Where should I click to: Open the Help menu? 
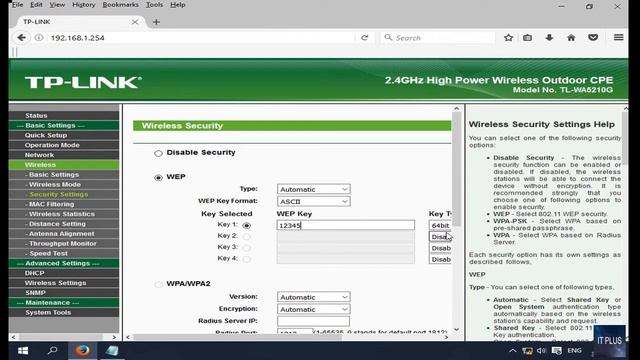[x=178, y=5]
